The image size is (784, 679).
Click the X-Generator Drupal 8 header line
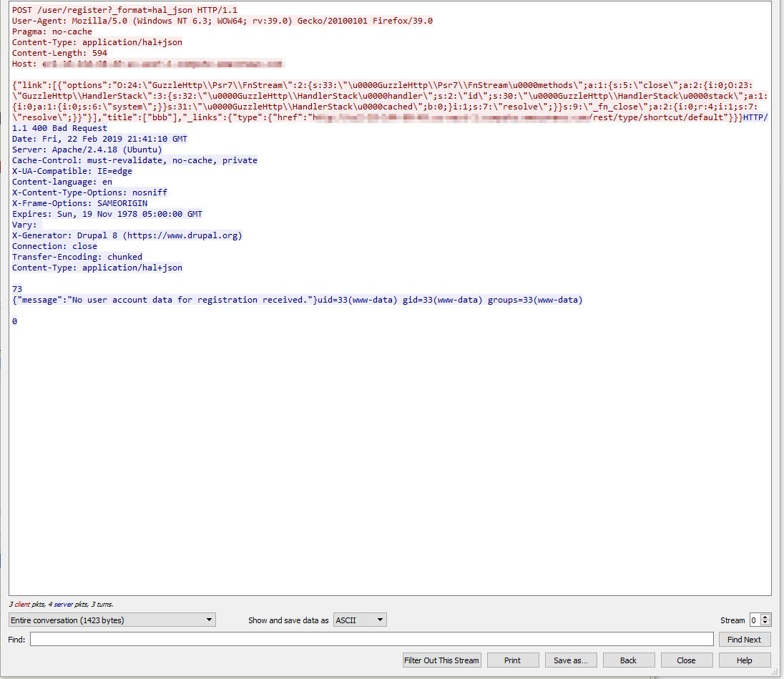[127, 235]
